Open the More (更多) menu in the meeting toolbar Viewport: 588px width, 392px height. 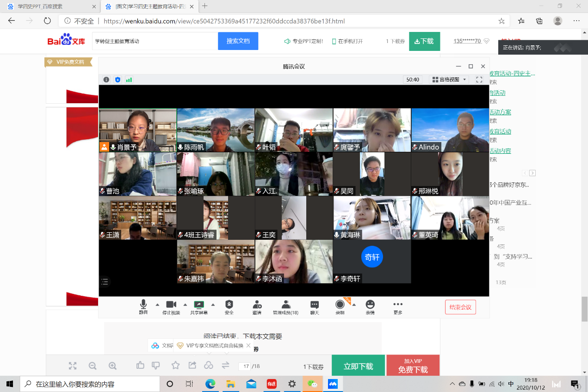click(397, 305)
